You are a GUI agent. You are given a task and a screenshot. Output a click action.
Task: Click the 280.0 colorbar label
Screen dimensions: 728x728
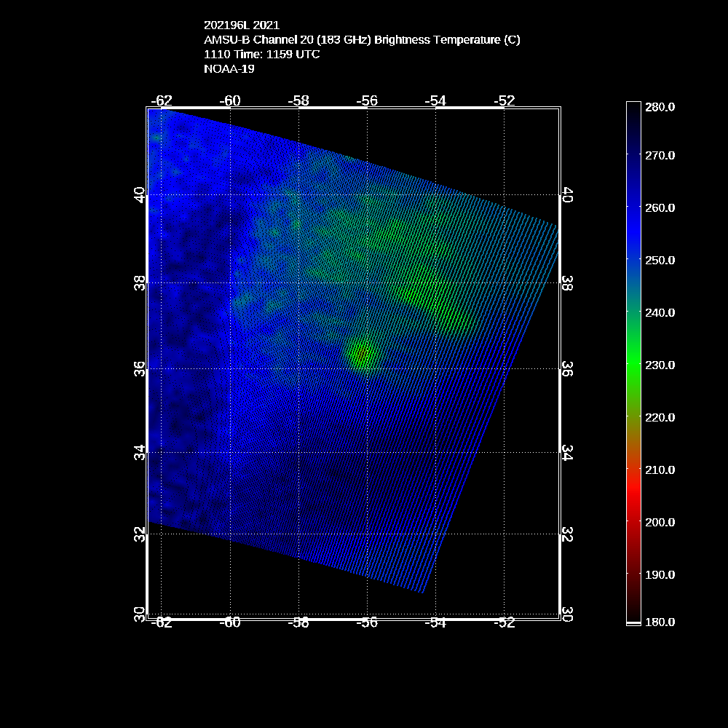660,106
